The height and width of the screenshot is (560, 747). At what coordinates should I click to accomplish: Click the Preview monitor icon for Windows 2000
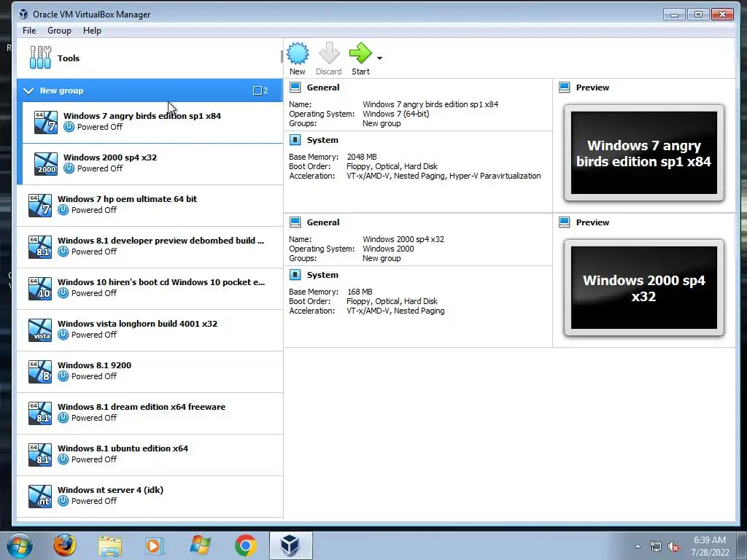pyautogui.click(x=565, y=222)
